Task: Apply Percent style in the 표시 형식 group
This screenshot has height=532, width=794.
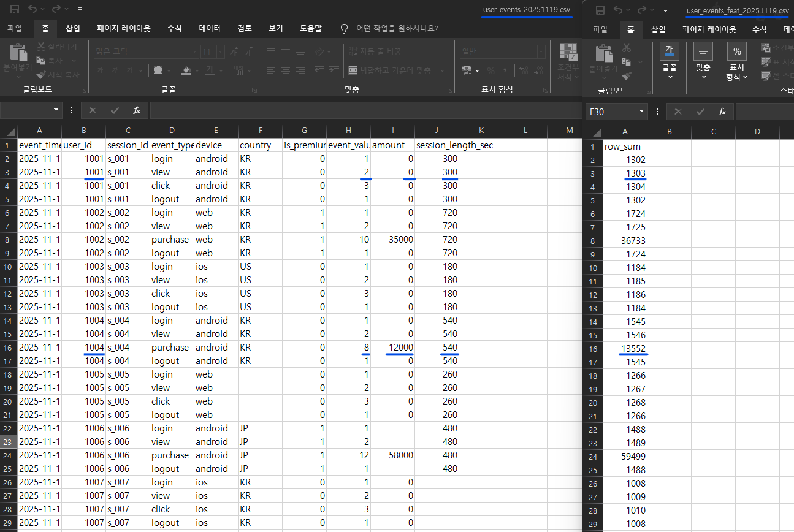Action: 491,70
